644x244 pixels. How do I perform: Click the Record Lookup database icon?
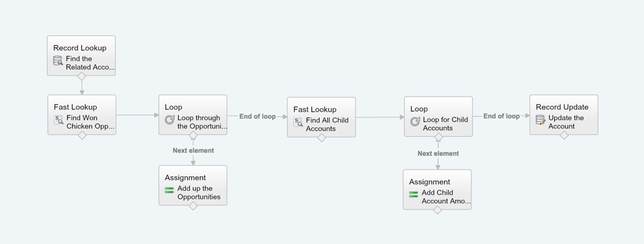pos(58,61)
